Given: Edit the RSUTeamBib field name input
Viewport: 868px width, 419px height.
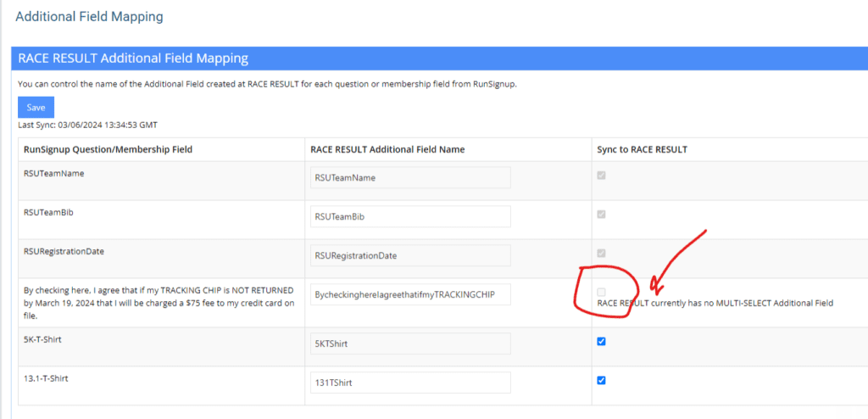Looking at the screenshot, I should coord(410,216).
